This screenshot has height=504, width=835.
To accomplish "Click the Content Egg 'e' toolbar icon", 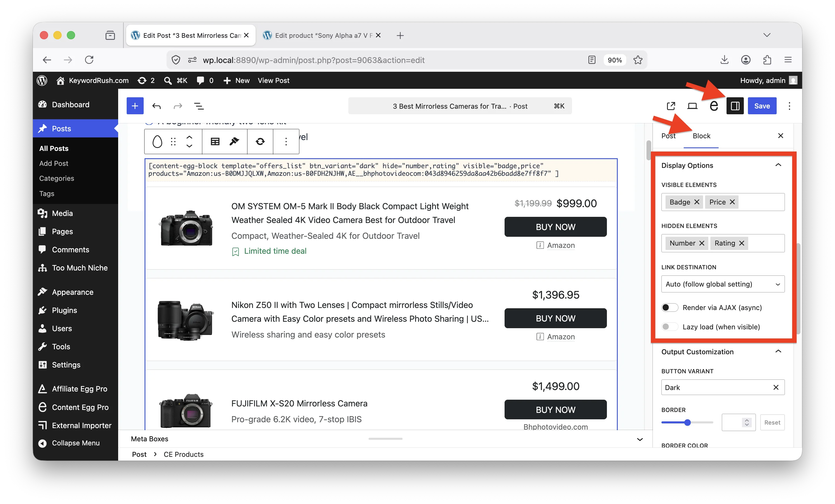I will coord(714,106).
